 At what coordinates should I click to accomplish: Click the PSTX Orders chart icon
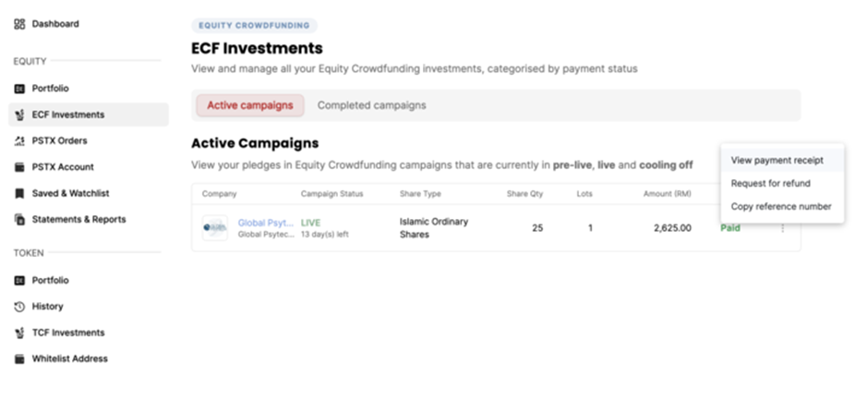[x=19, y=140]
